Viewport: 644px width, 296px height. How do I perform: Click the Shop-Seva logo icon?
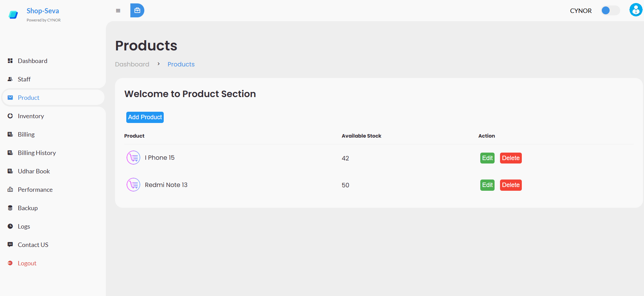pos(13,14)
